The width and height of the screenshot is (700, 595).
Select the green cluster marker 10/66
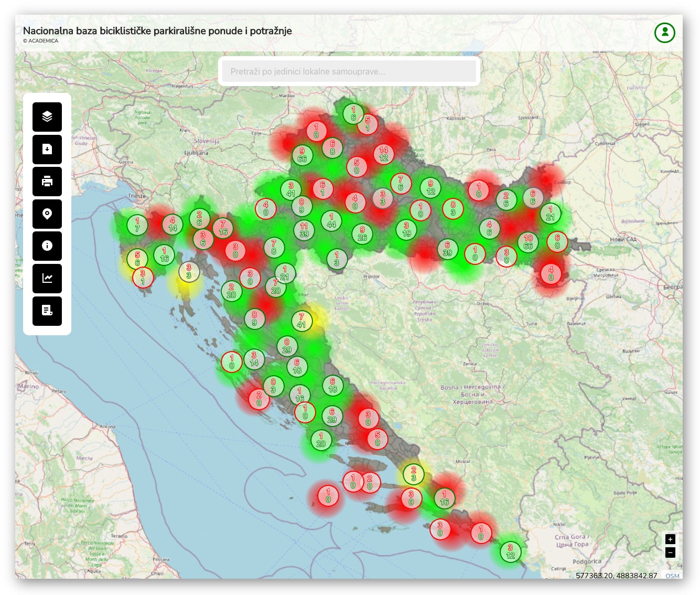click(x=528, y=242)
